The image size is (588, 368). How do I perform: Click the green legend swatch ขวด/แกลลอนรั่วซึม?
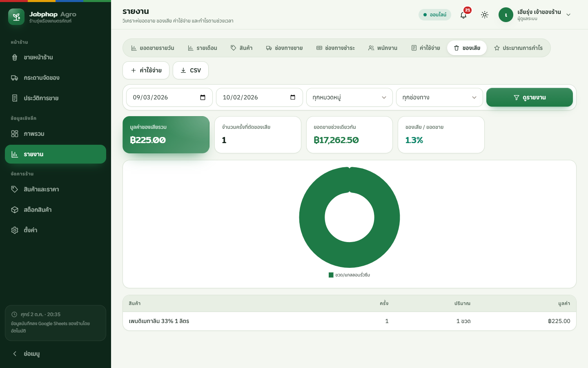[331, 275]
